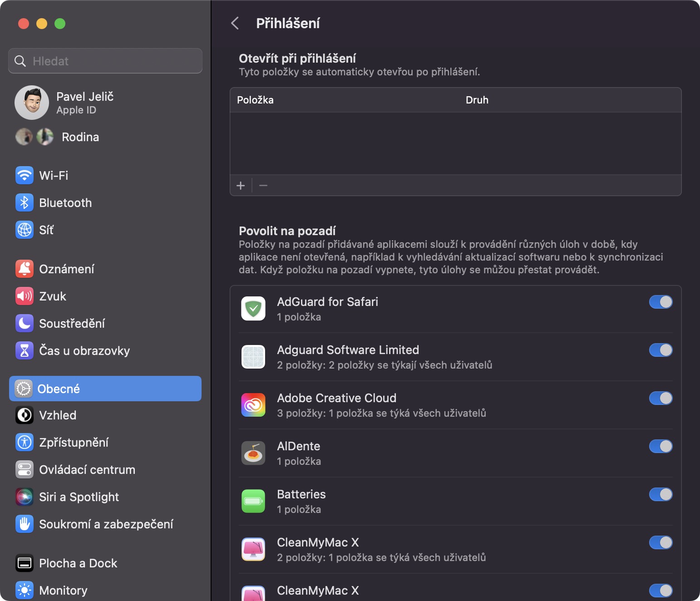The image size is (700, 601).
Task: Select Vzhled in the sidebar
Action: (x=58, y=415)
